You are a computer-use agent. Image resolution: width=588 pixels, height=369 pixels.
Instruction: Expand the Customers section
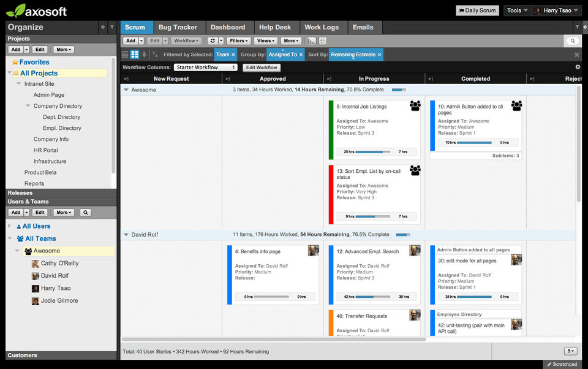pyautogui.click(x=61, y=355)
